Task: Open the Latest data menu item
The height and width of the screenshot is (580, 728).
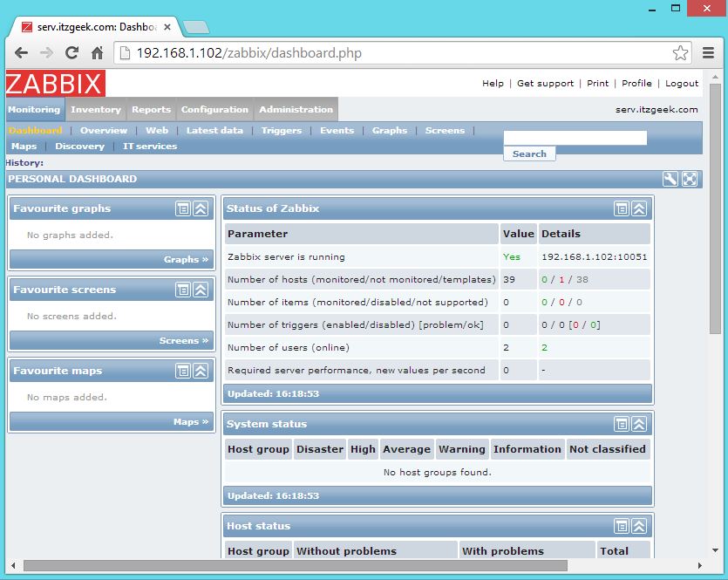Action: 214,130
